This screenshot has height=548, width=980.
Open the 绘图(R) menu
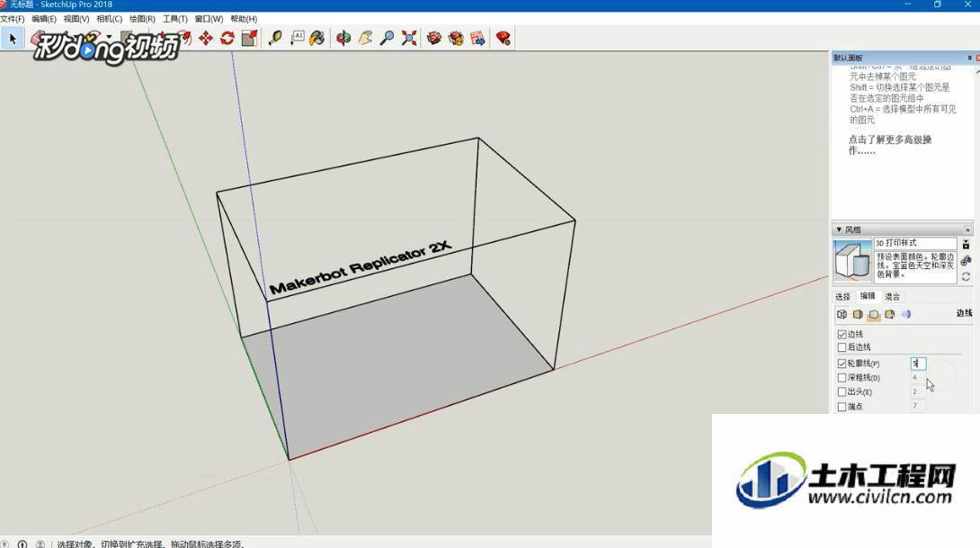pyautogui.click(x=142, y=19)
